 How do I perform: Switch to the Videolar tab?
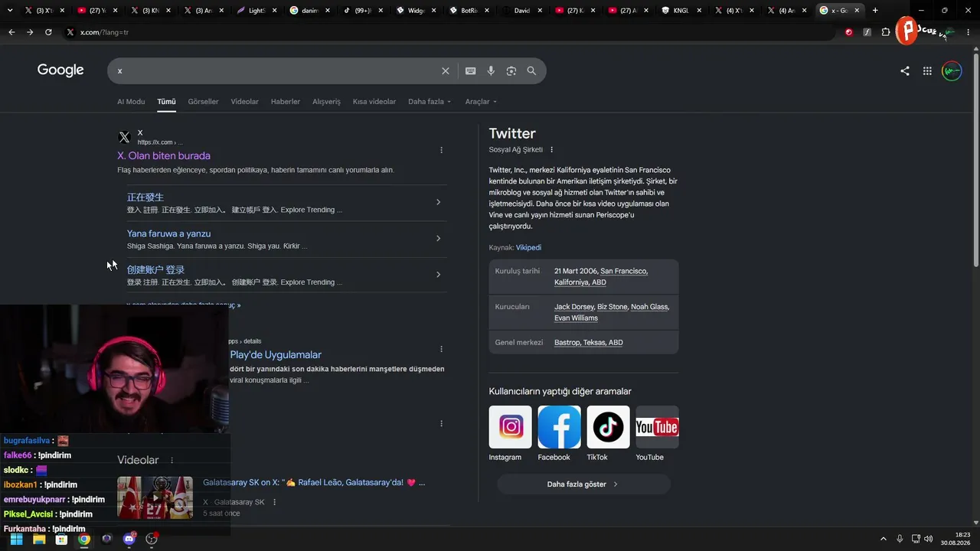coord(244,102)
